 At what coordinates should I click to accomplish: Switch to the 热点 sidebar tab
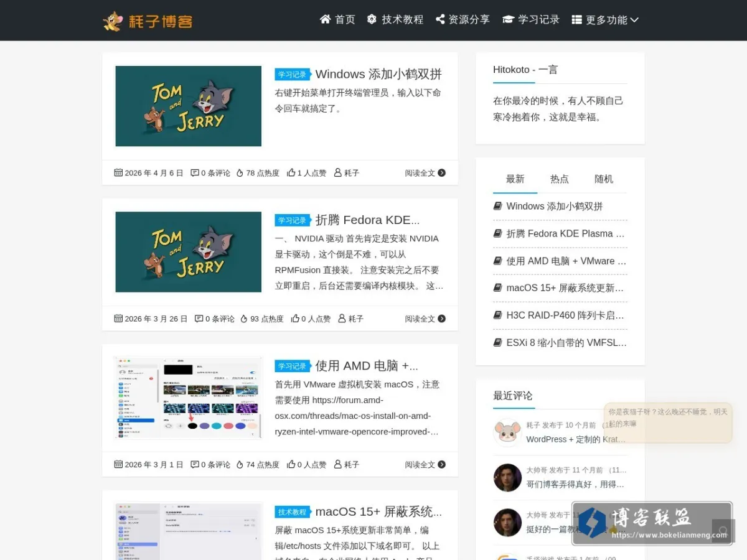click(559, 179)
